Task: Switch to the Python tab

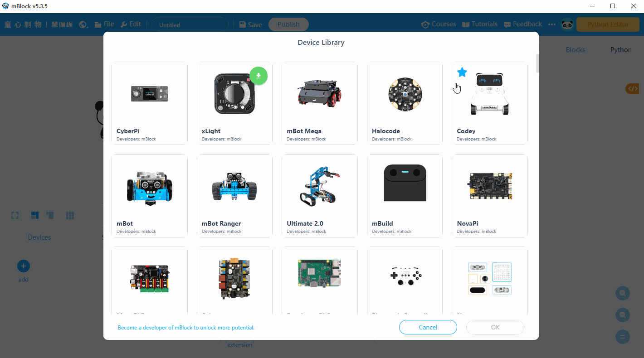Action: pos(621,50)
